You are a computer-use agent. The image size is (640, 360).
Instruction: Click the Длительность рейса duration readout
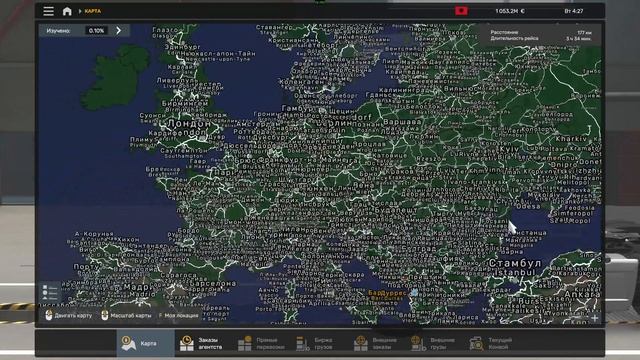(x=540, y=38)
